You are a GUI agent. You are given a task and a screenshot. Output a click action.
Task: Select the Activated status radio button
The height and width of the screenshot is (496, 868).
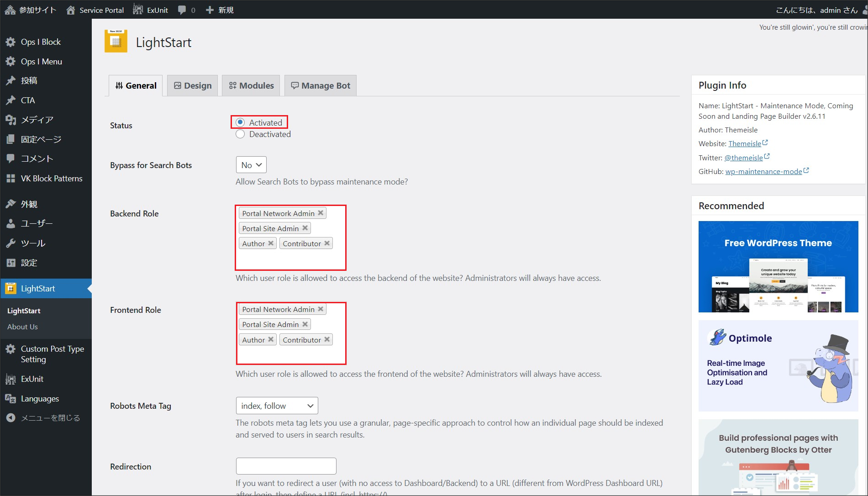[x=240, y=122]
